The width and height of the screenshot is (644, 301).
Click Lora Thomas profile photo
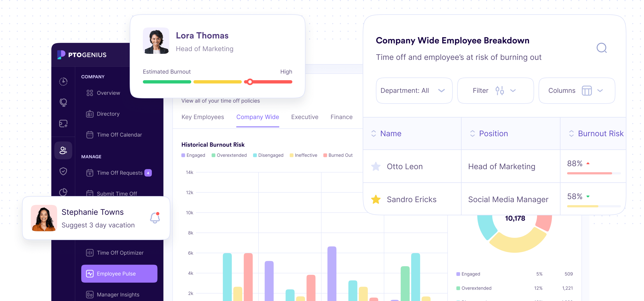(156, 41)
